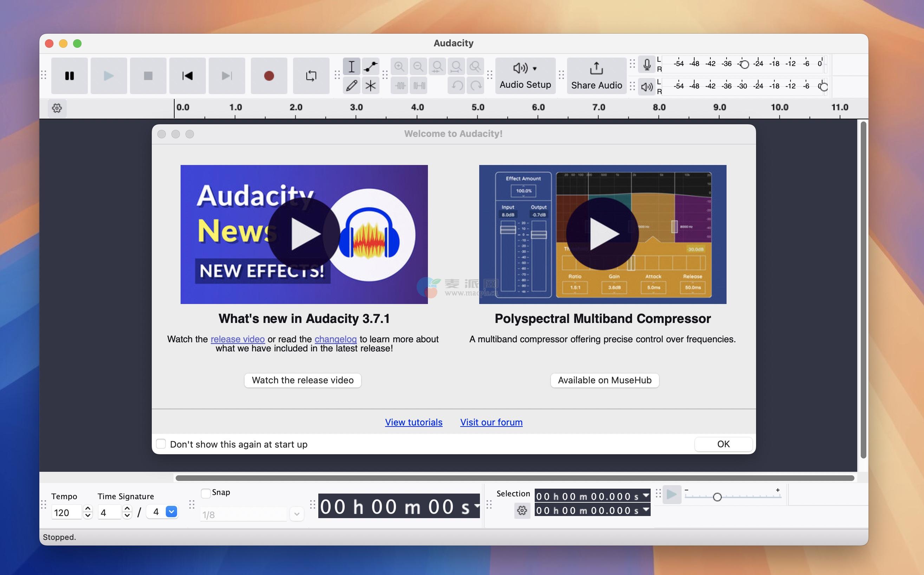924x575 pixels.
Task: Click the large time position display
Action: (x=399, y=506)
